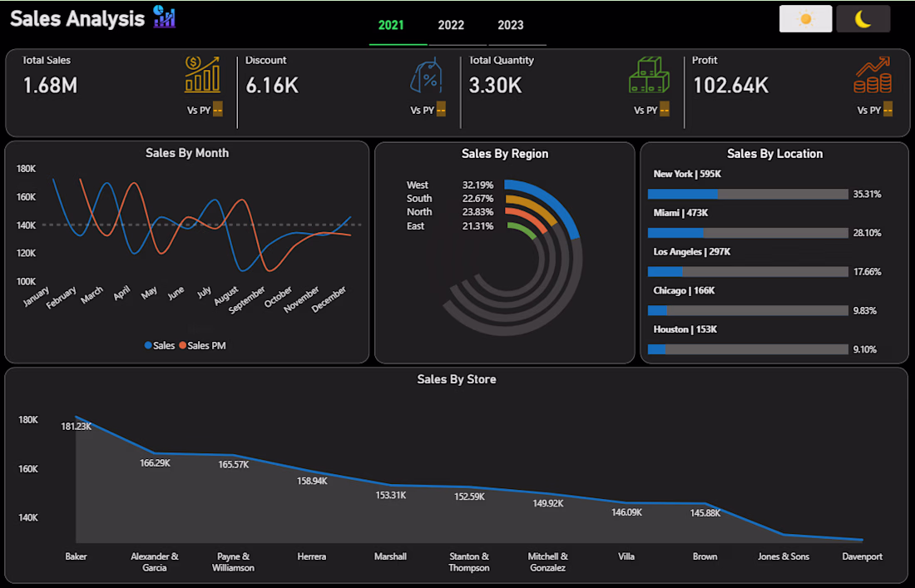Image resolution: width=915 pixels, height=588 pixels.
Task: Select Villa store on the axis
Action: pyautogui.click(x=626, y=556)
